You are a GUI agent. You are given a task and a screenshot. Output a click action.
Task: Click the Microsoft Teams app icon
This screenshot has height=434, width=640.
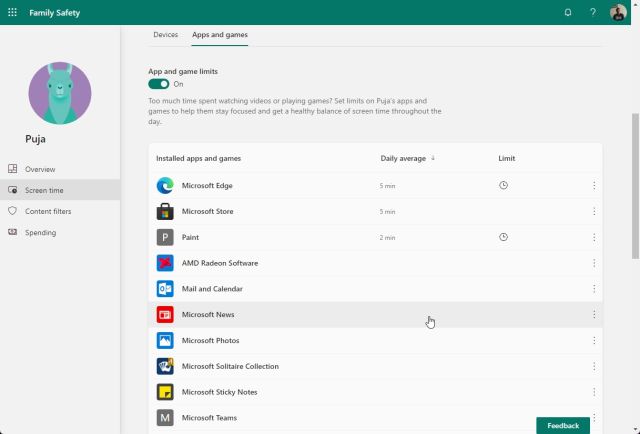tap(165, 418)
